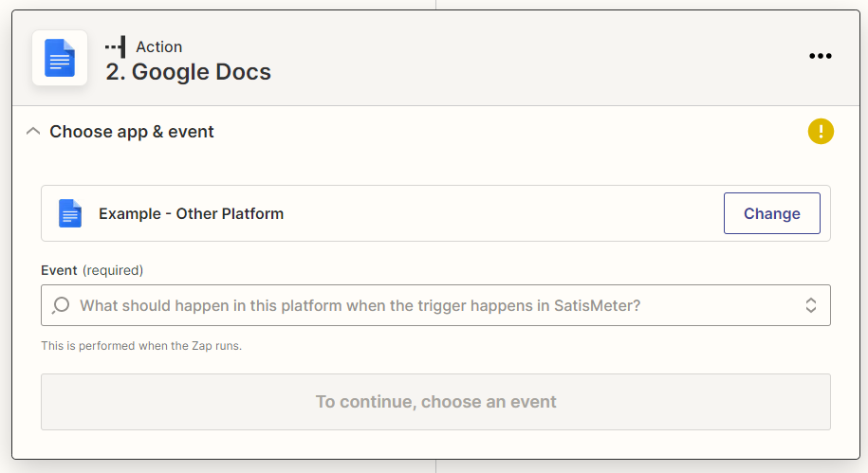This screenshot has height=473, width=868.
Task: Select the 2. Google Docs step title
Action: pyautogui.click(x=188, y=72)
